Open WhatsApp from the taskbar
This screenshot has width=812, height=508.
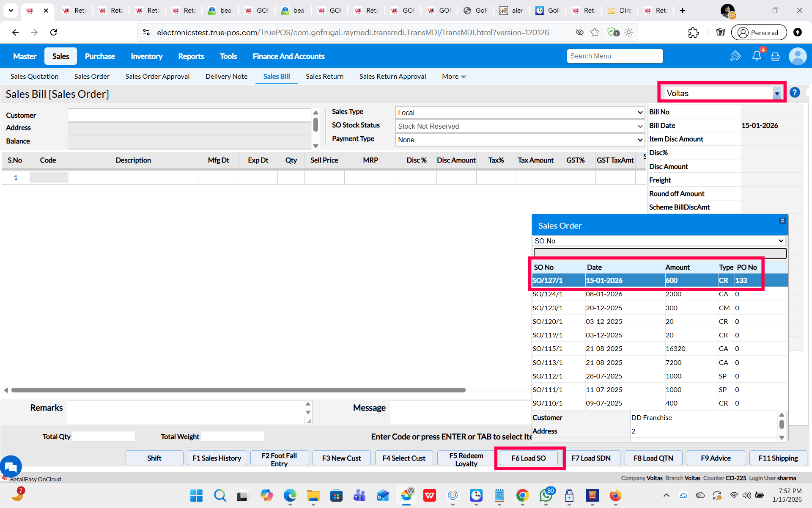point(546,495)
